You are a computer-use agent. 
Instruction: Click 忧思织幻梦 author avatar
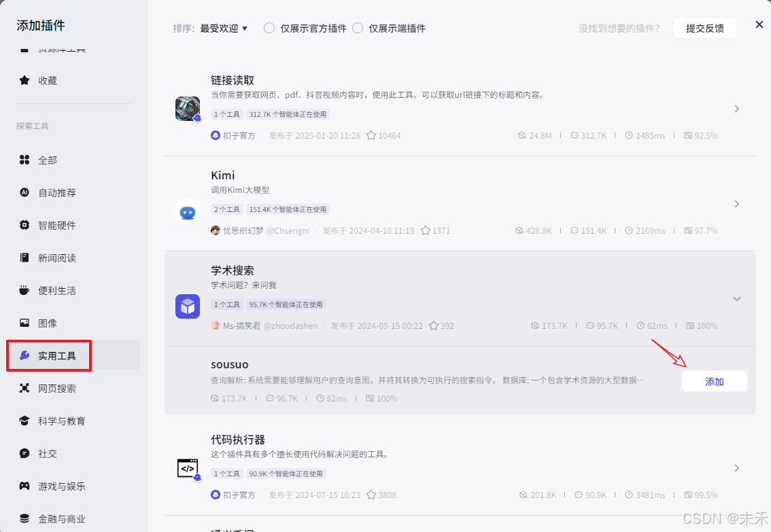(x=216, y=230)
